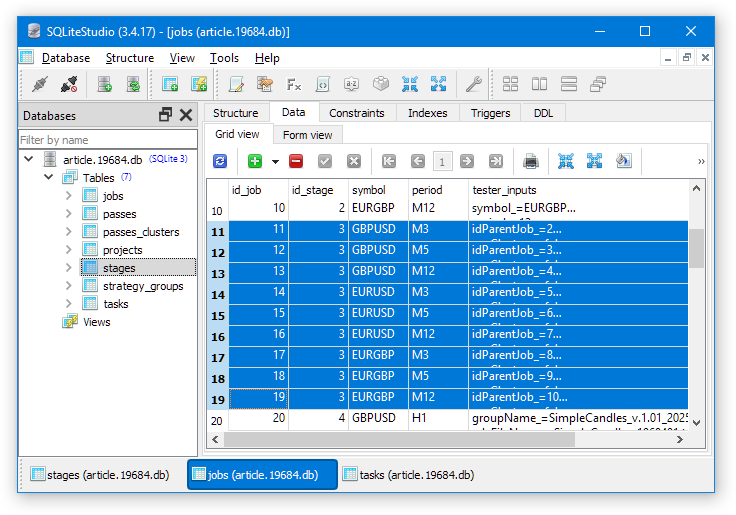The image size is (736, 515).
Task: Click the Connect to database plug icon
Action: coord(39,84)
